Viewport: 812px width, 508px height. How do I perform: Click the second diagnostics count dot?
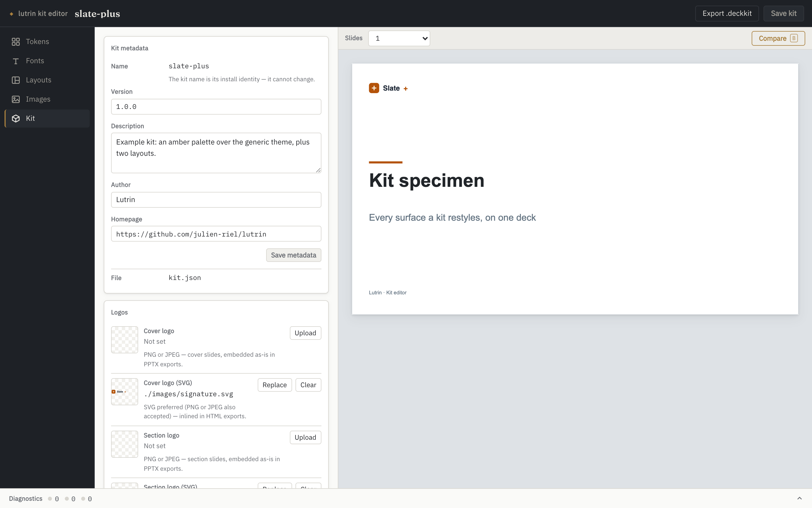(x=67, y=499)
